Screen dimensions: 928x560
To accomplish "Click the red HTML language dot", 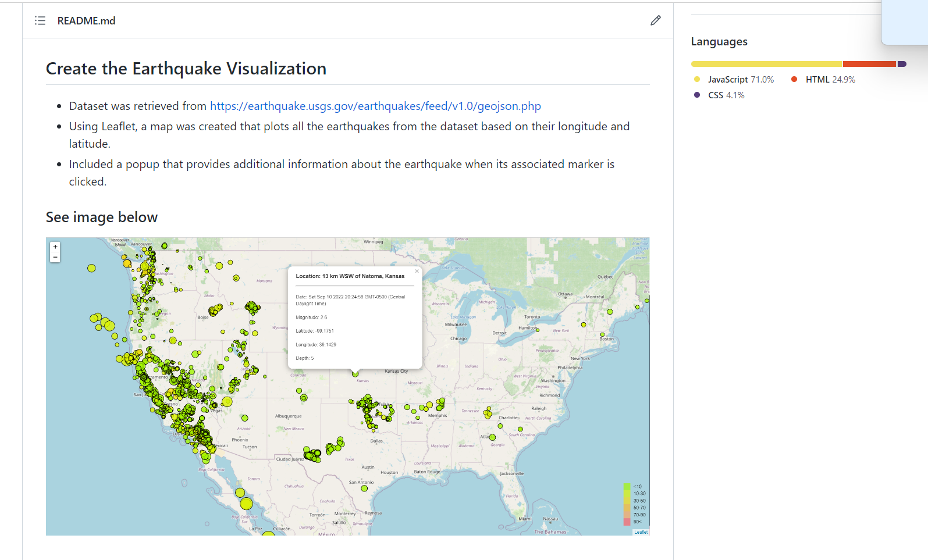I will [x=794, y=79].
